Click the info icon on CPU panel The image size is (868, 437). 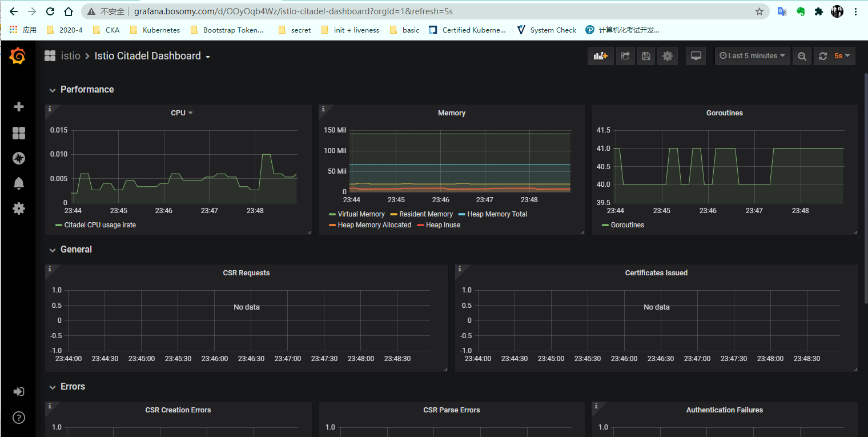50,109
